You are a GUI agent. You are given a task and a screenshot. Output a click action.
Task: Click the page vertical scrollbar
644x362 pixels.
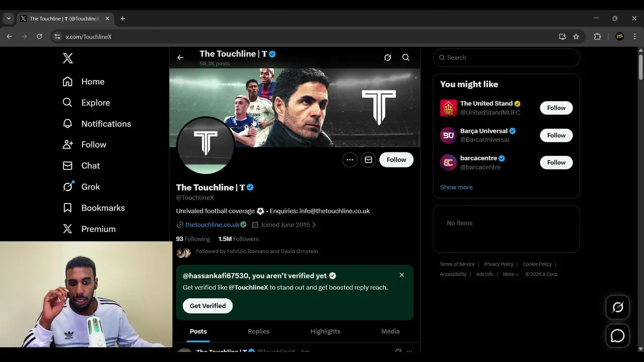pos(640,66)
